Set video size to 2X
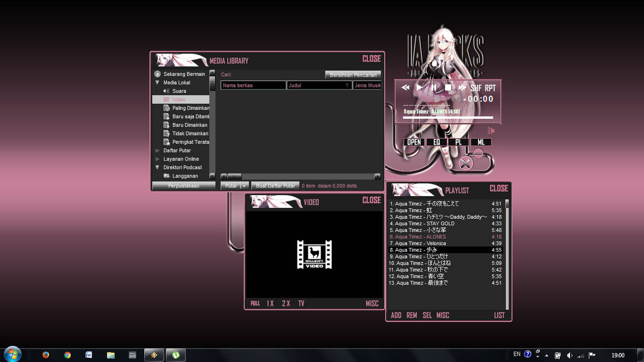 (286, 303)
